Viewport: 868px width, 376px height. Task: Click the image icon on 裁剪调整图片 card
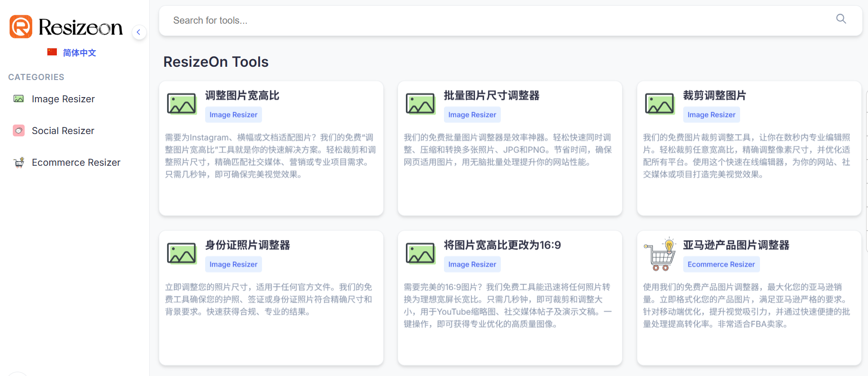point(660,104)
